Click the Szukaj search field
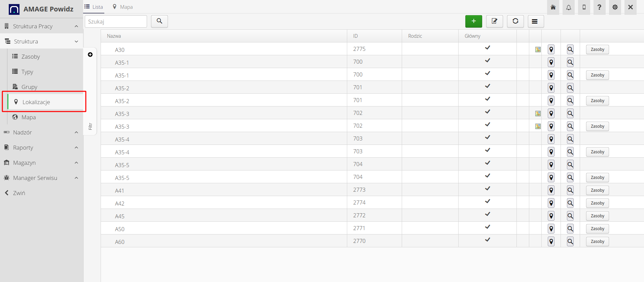Image resolution: width=644 pixels, height=282 pixels. [x=116, y=22]
